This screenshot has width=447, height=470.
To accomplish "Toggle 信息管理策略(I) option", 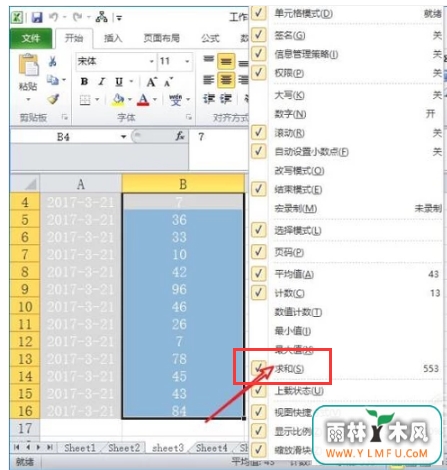I will 347,54.
